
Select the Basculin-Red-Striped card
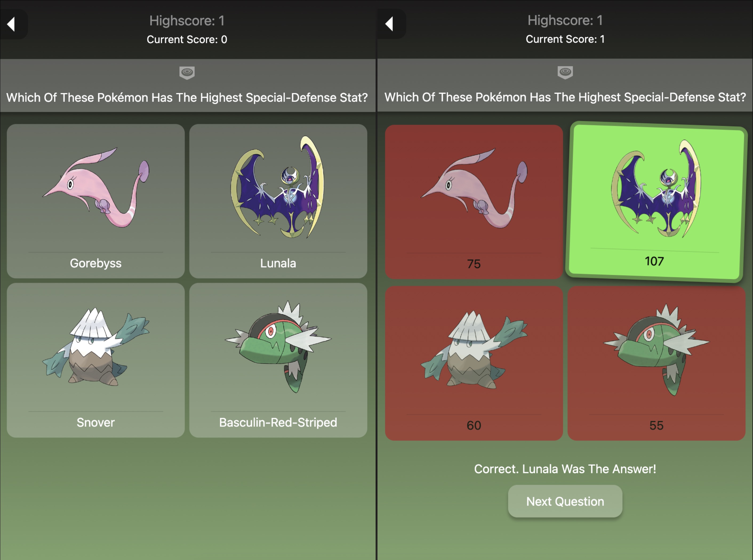coord(278,360)
